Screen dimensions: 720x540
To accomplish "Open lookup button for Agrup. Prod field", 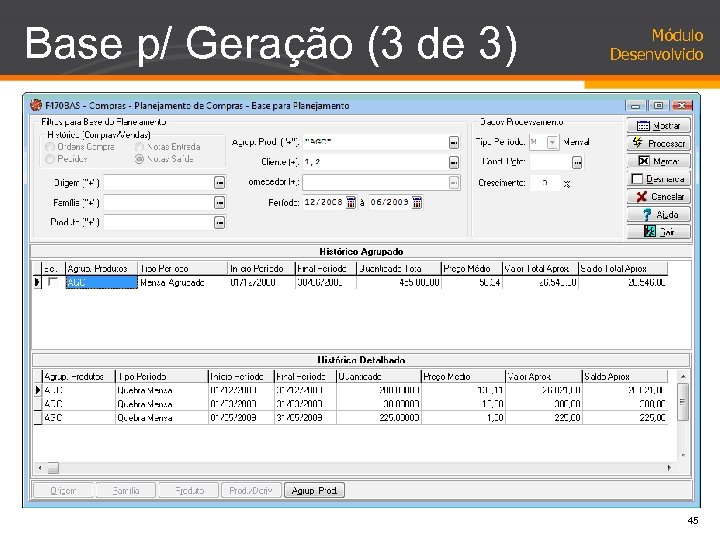I will point(454,142).
